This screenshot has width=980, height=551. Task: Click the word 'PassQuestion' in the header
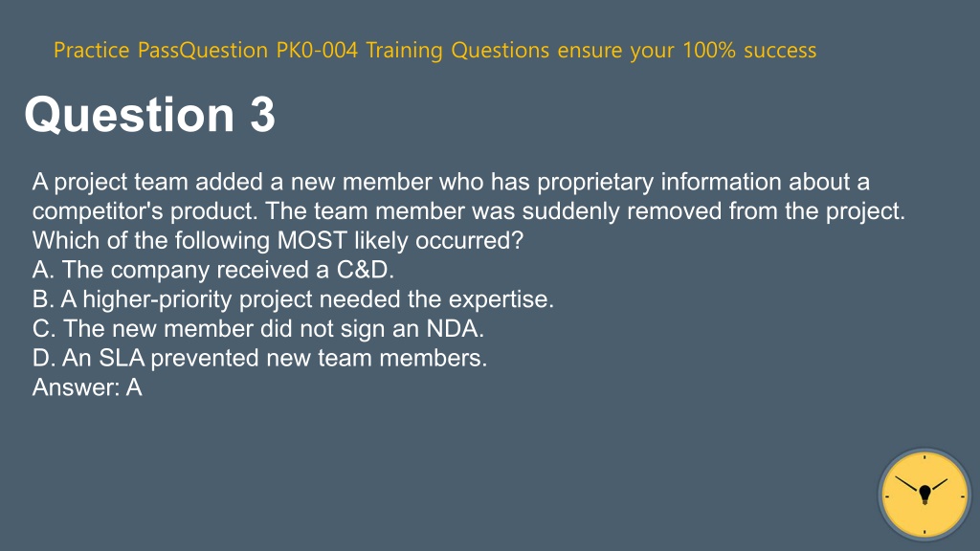(203, 50)
